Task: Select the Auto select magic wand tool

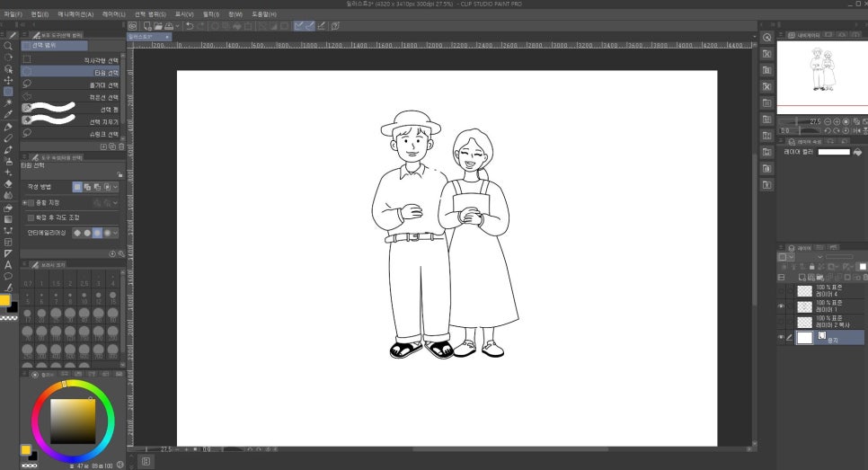Action: (x=8, y=103)
